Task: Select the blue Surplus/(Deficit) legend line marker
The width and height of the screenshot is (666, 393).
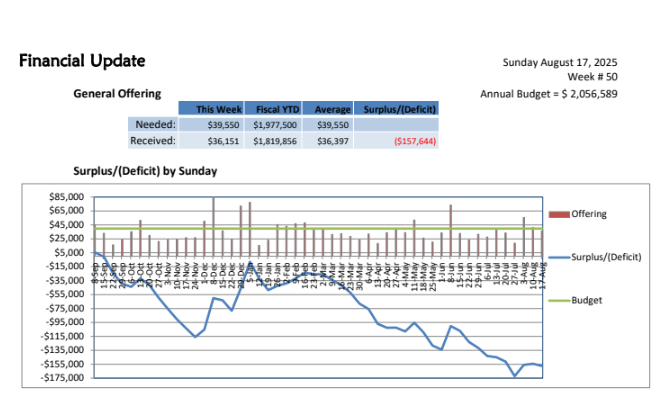Action: point(559,257)
